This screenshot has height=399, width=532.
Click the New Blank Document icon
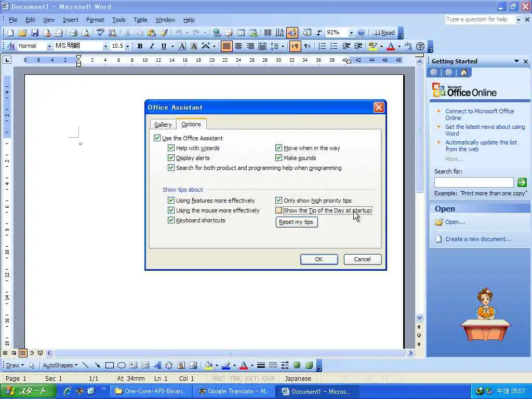pos(10,33)
